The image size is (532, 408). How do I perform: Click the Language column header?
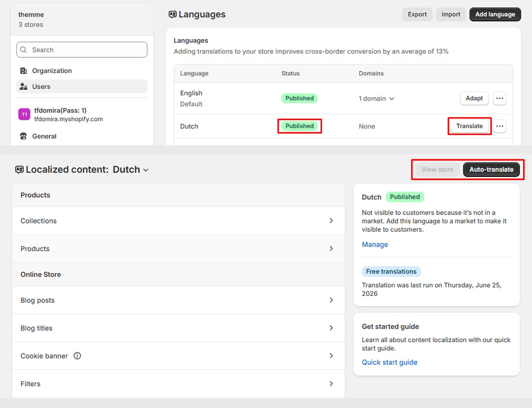tap(194, 73)
